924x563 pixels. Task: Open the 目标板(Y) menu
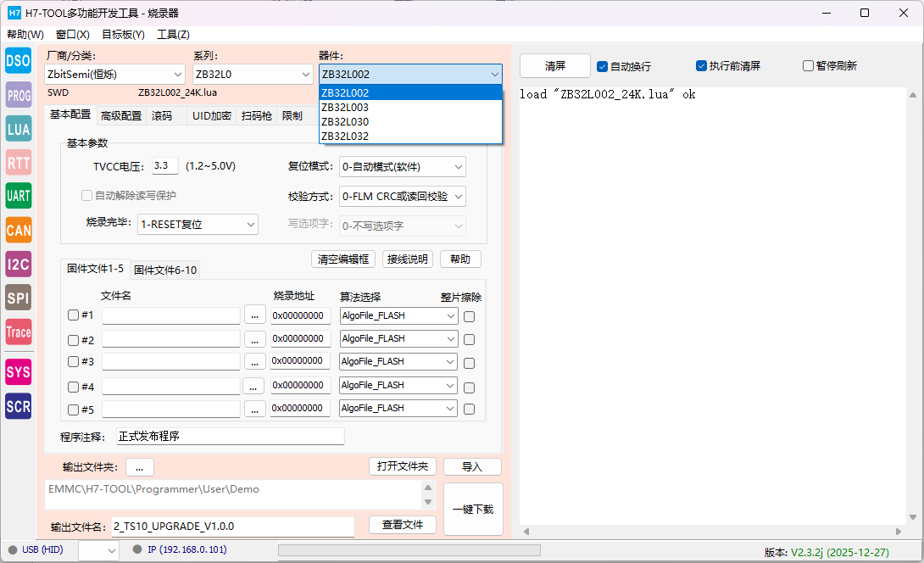123,35
